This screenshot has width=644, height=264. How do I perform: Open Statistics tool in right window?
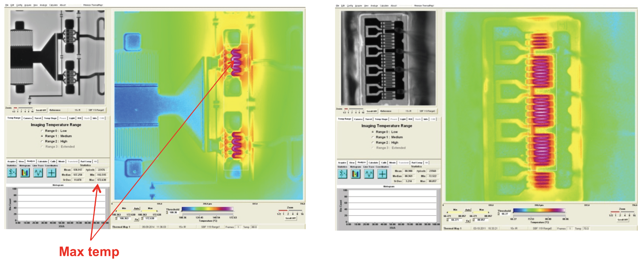pos(342,174)
